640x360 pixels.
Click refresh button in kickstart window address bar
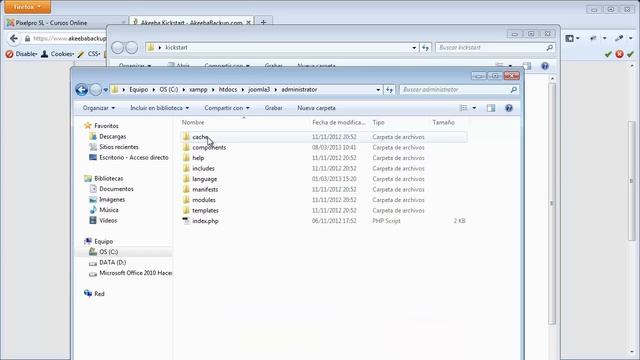tap(425, 48)
